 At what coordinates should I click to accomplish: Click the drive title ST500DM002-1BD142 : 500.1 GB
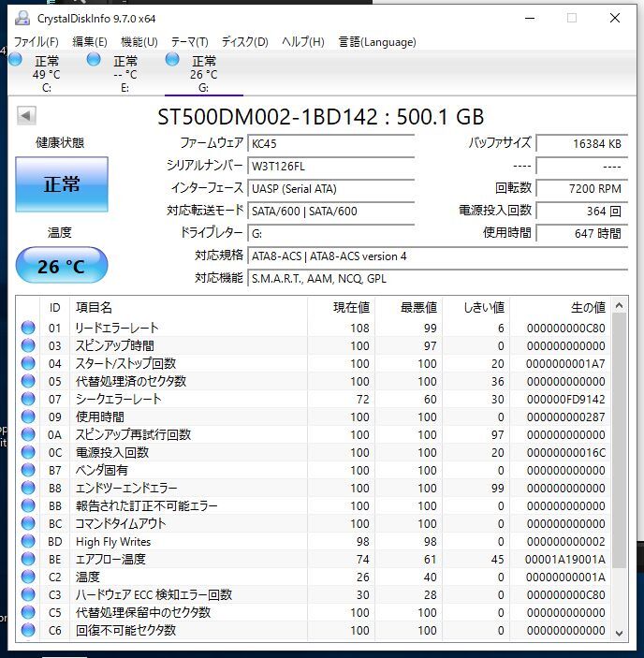pyautogui.click(x=321, y=117)
